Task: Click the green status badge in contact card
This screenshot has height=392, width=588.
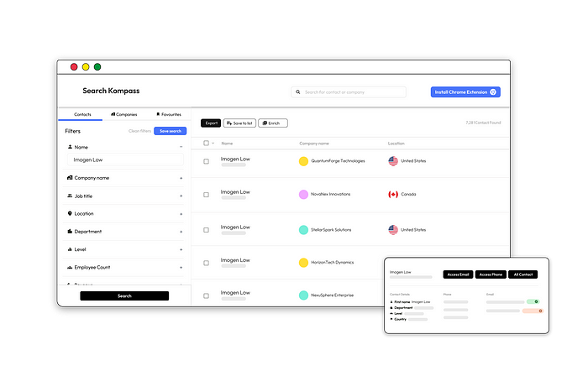Action: click(x=533, y=301)
